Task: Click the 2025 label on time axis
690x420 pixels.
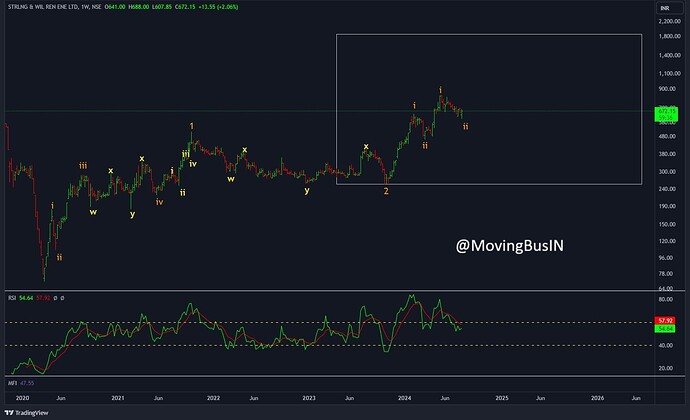Action: coord(501,397)
